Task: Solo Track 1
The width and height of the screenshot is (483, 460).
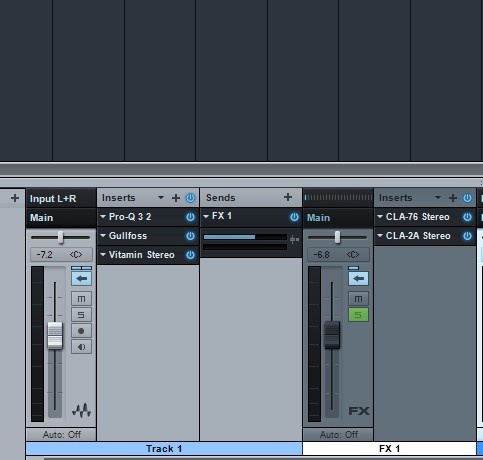Action: click(x=81, y=315)
